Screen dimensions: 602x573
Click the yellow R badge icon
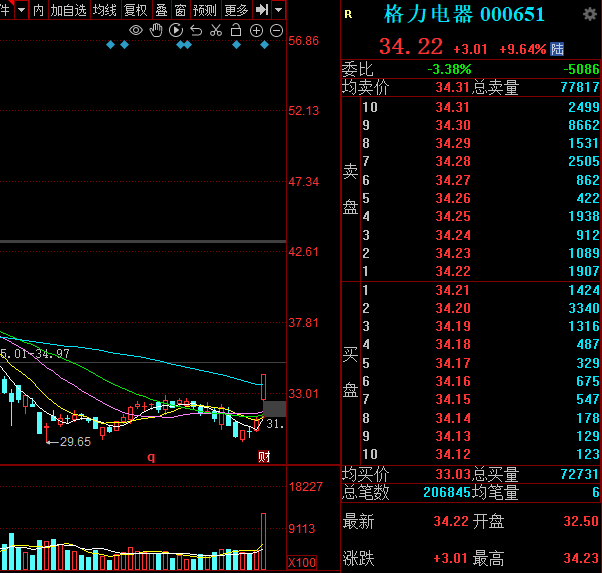(348, 15)
